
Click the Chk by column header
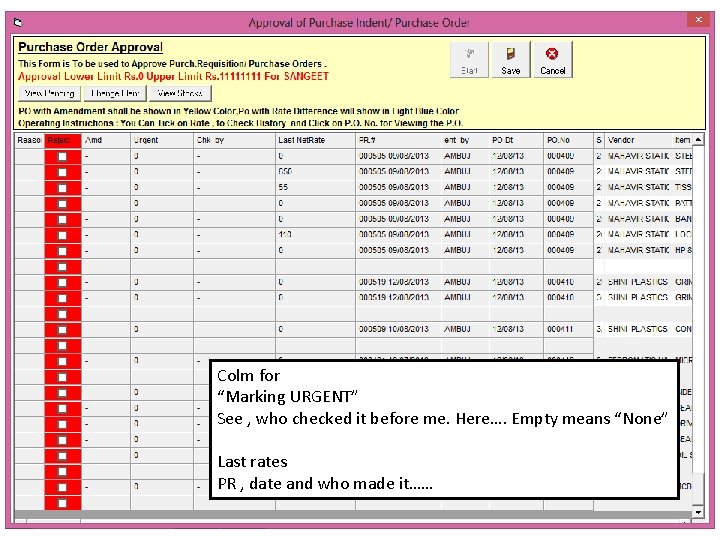pyautogui.click(x=235, y=140)
